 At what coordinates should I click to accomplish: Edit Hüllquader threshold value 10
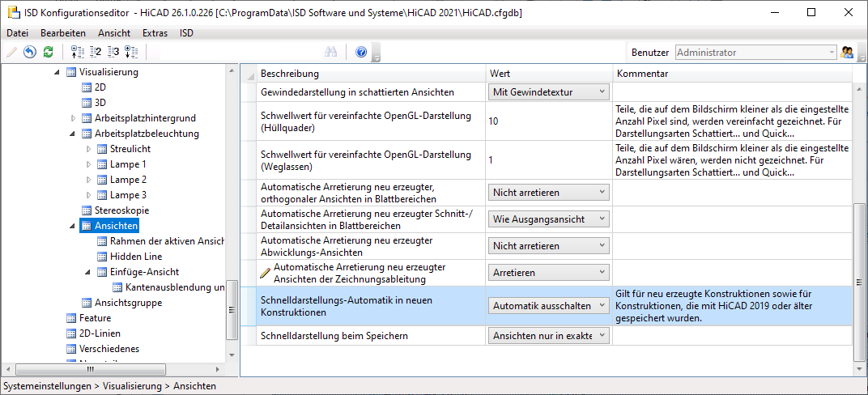pos(549,121)
